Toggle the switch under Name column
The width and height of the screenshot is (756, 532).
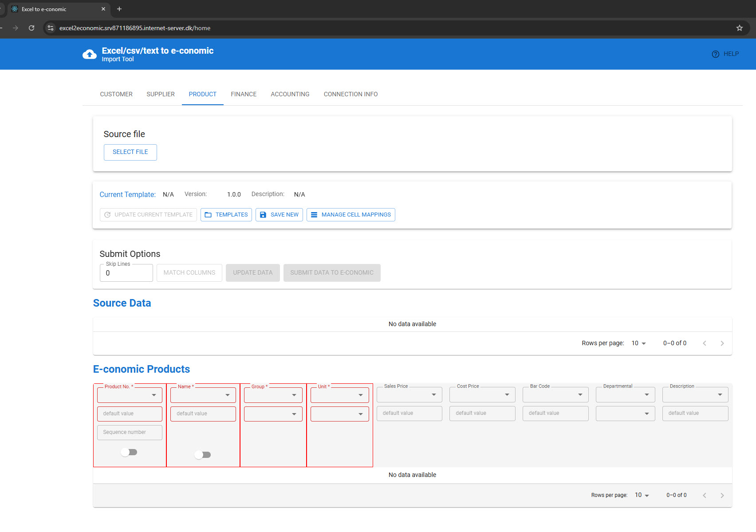203,455
